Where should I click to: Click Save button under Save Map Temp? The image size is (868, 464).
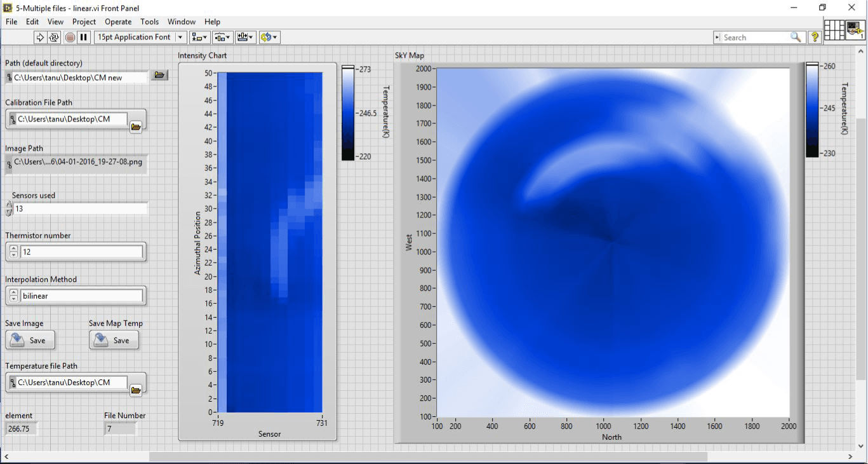(x=114, y=341)
